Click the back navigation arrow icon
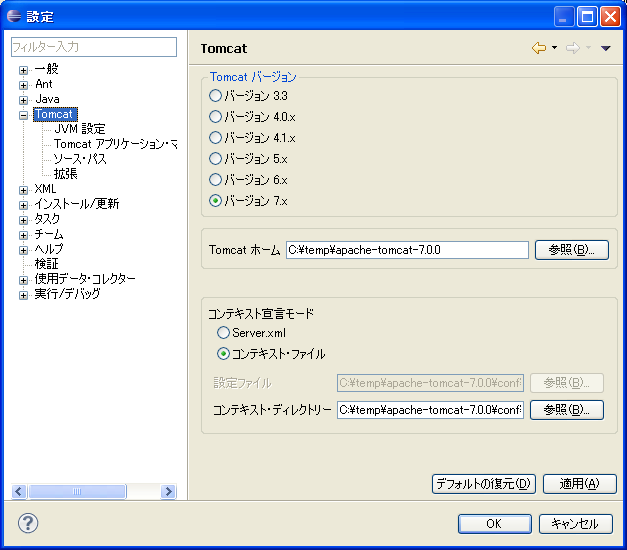The image size is (627, 550). [539, 48]
